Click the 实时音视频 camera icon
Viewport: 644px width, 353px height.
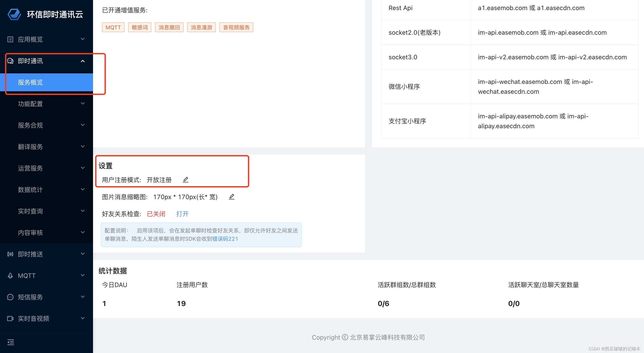(10, 319)
